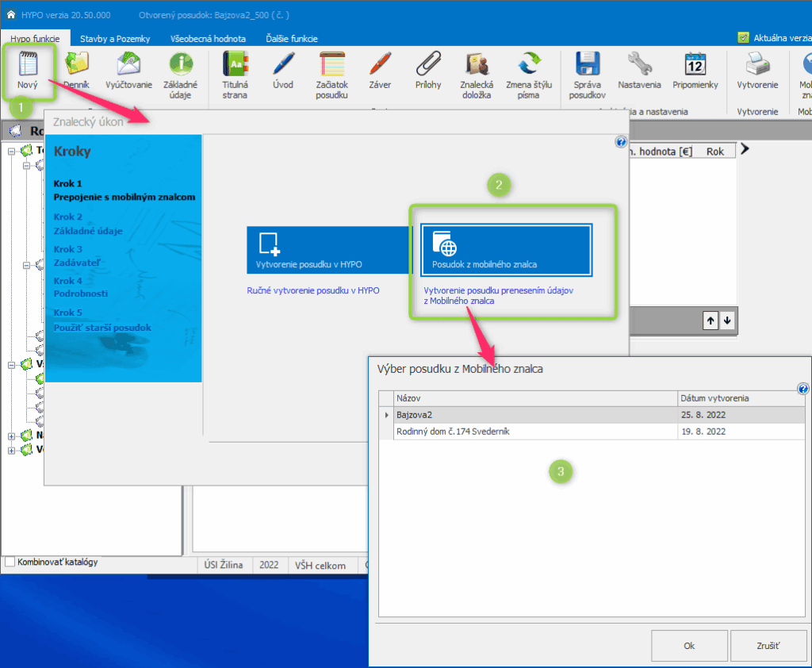
Task: Open the Všeobecná hodnota tab
Action: (x=208, y=38)
